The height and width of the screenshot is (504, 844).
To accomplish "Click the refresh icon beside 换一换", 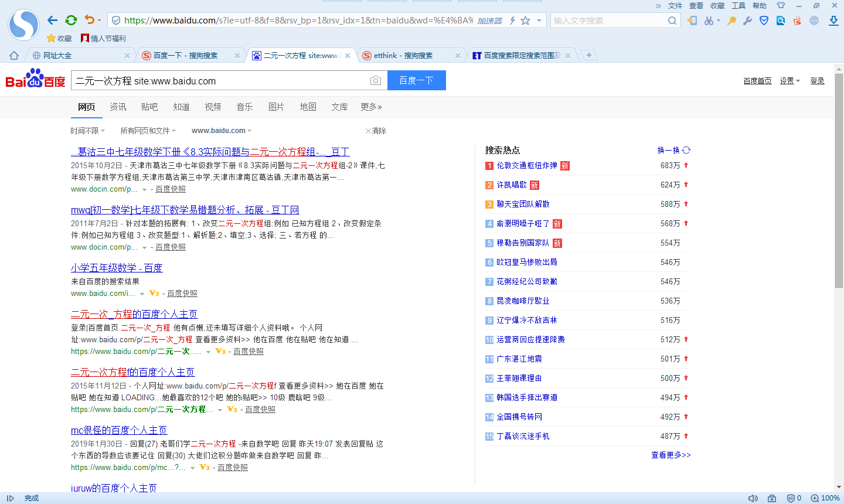I will click(686, 150).
